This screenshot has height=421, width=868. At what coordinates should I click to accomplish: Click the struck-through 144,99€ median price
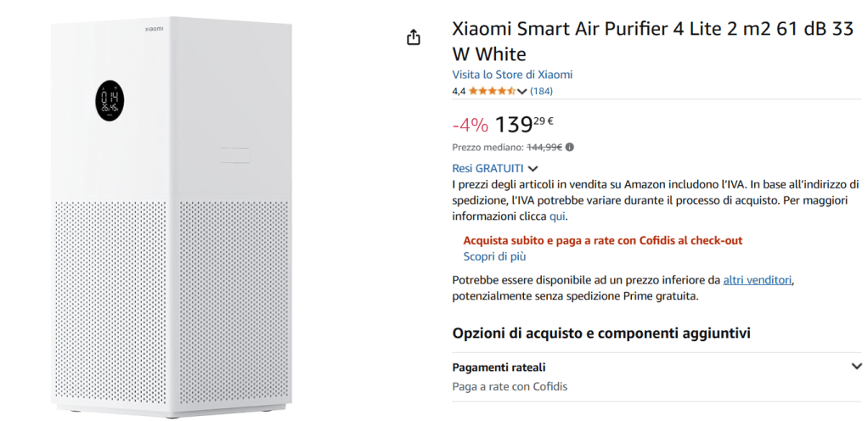pyautogui.click(x=544, y=147)
